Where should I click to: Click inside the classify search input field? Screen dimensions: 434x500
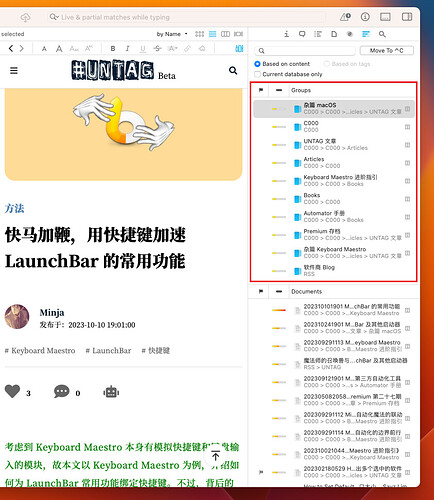pos(305,51)
